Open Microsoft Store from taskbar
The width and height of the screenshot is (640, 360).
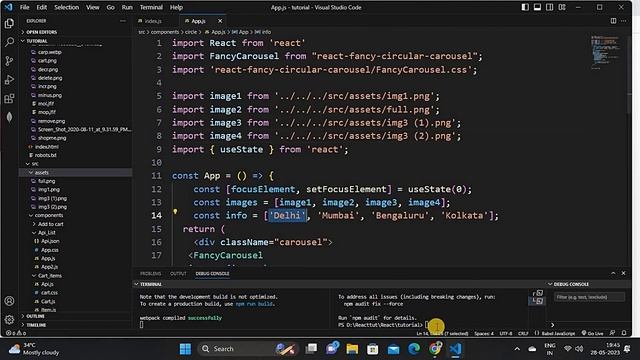[372, 349]
